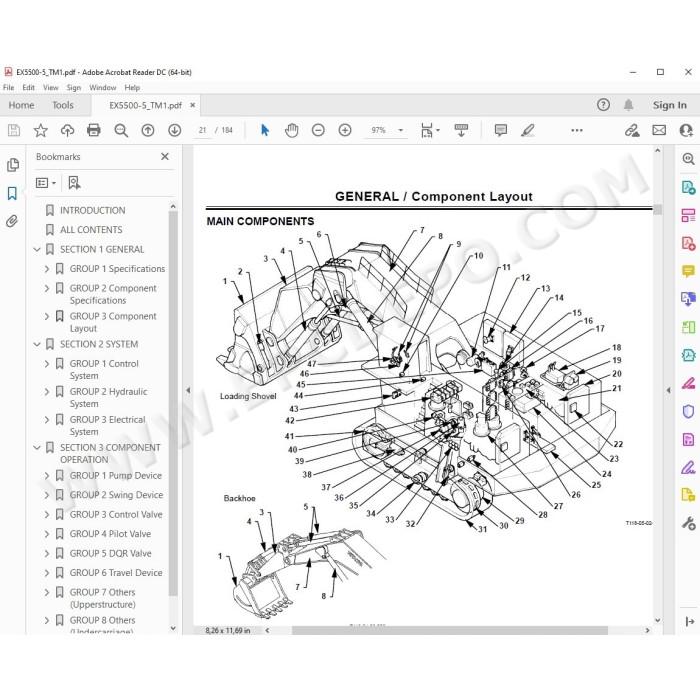
Task: Send the file by email envelope
Action: pyautogui.click(x=659, y=130)
